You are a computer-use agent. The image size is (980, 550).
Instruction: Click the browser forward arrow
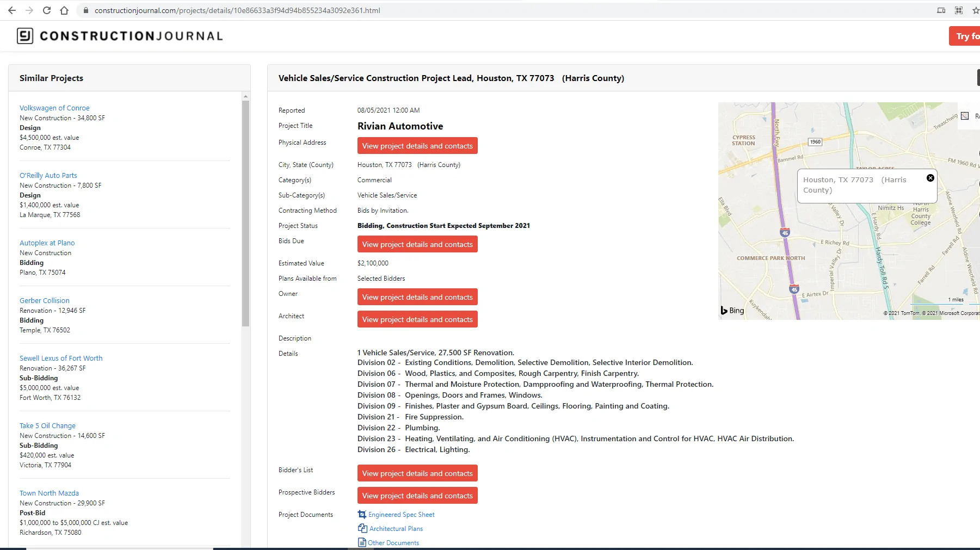tap(29, 10)
